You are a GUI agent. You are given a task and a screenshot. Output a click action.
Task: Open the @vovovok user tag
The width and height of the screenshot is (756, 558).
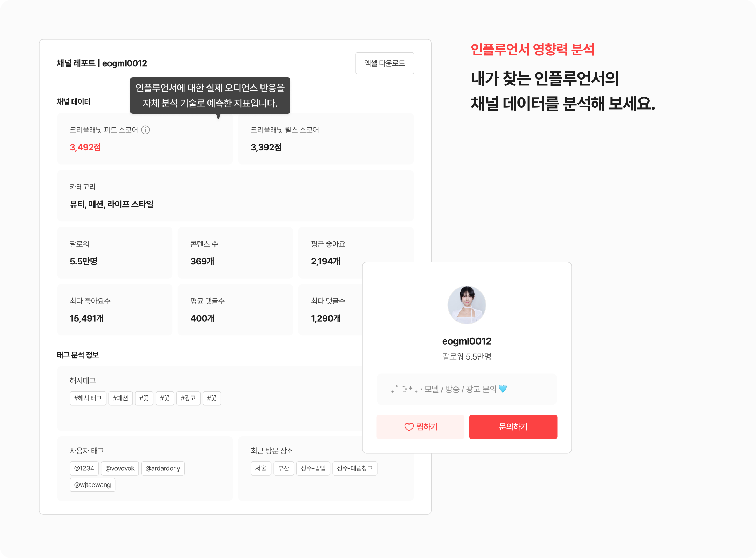pyautogui.click(x=120, y=468)
